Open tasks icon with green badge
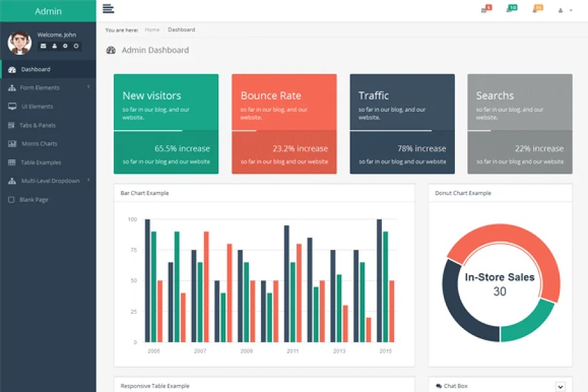 [x=511, y=9]
